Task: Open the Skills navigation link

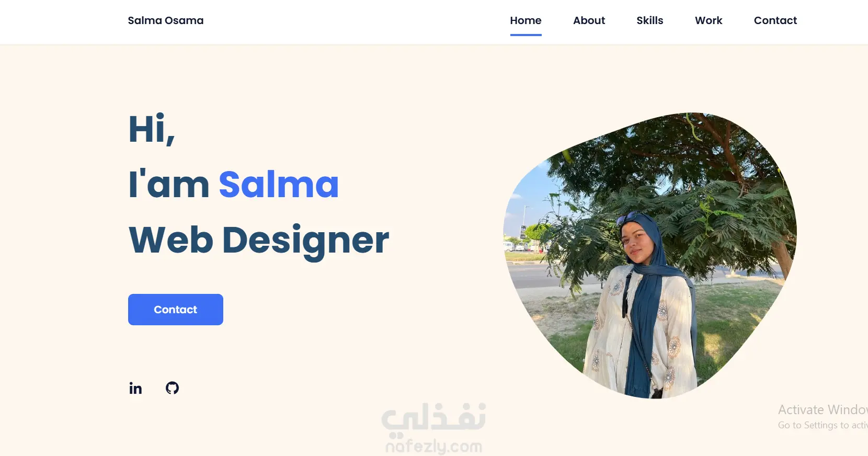Action: pos(649,20)
